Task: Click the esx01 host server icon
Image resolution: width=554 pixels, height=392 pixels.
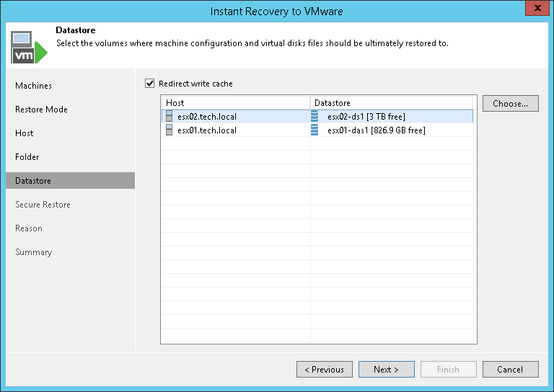Action: pyautogui.click(x=170, y=130)
